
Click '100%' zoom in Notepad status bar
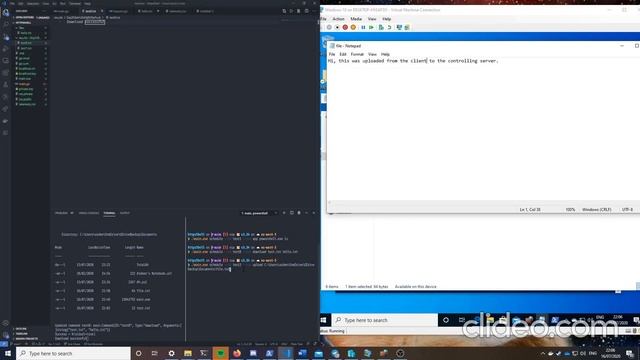coord(570,209)
